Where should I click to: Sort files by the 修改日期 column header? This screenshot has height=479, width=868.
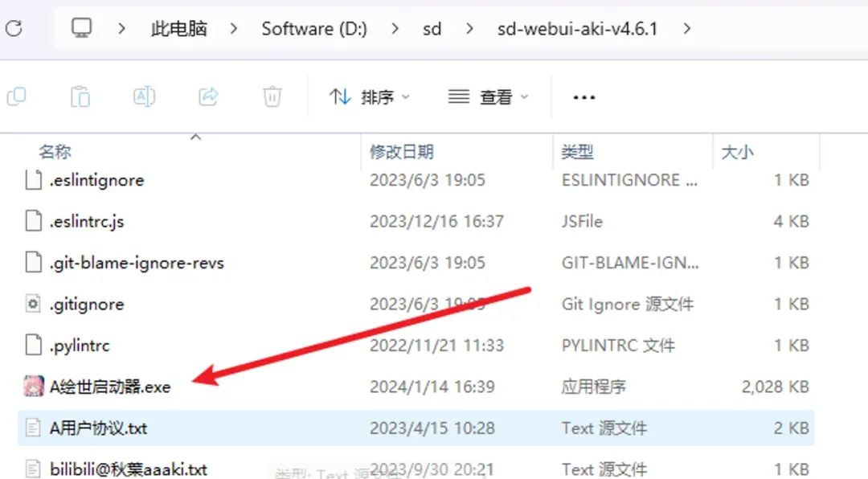click(x=402, y=152)
